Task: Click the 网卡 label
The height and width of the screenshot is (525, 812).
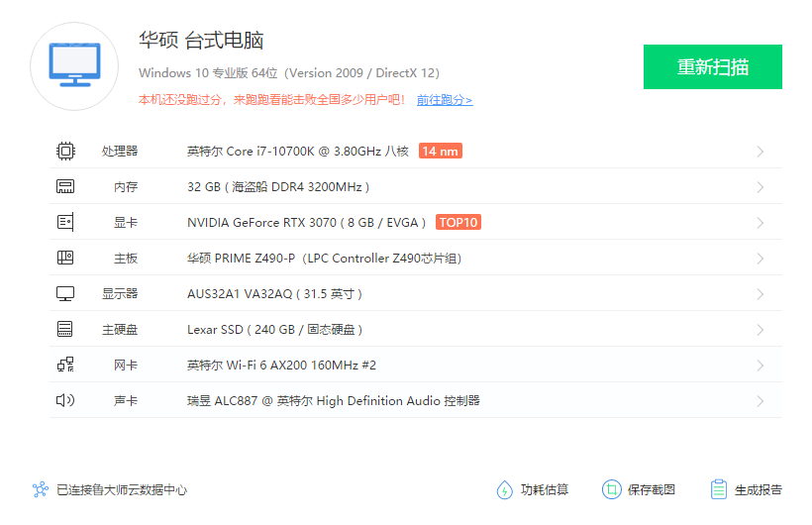Action: point(126,365)
